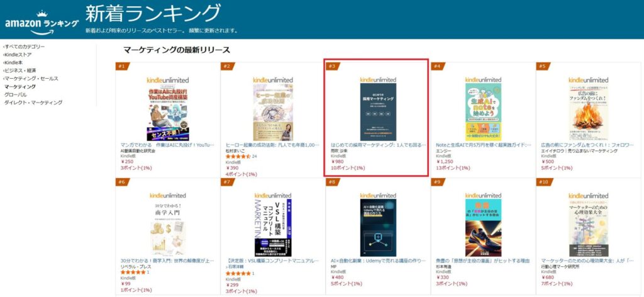Open the #8 AI automation Udemy cover
This screenshot has height=297, width=644.
378,228
